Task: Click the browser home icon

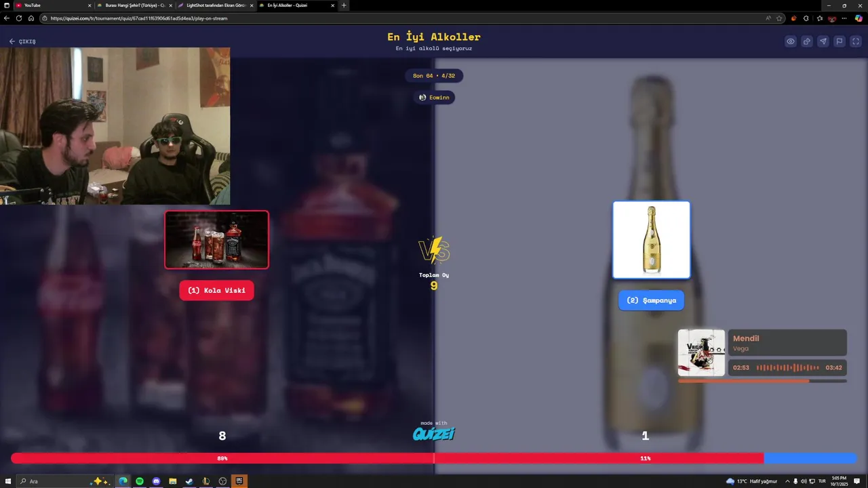Action: pyautogui.click(x=31, y=18)
